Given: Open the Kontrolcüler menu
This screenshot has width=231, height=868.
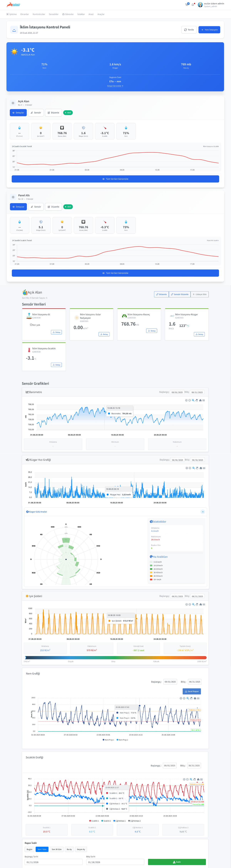Looking at the screenshot, I should tap(39, 14).
